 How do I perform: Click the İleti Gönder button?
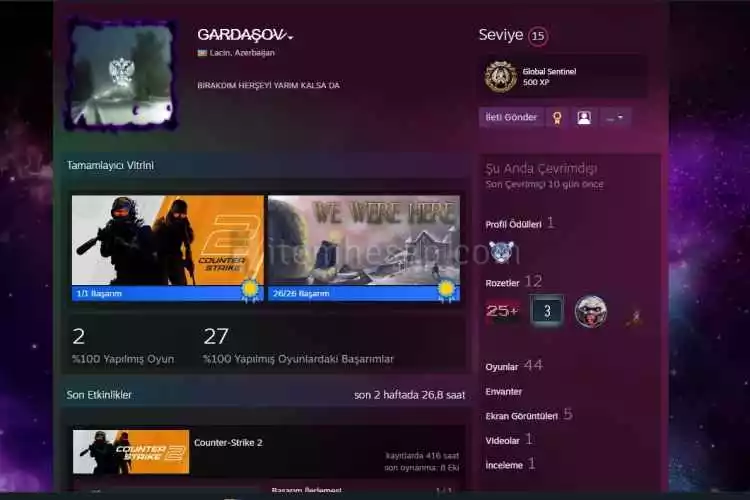[511, 117]
